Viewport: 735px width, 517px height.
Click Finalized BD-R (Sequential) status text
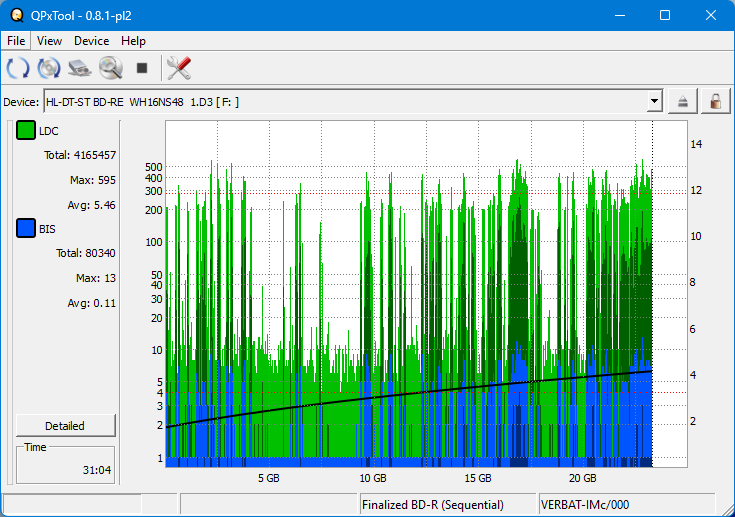tap(433, 505)
